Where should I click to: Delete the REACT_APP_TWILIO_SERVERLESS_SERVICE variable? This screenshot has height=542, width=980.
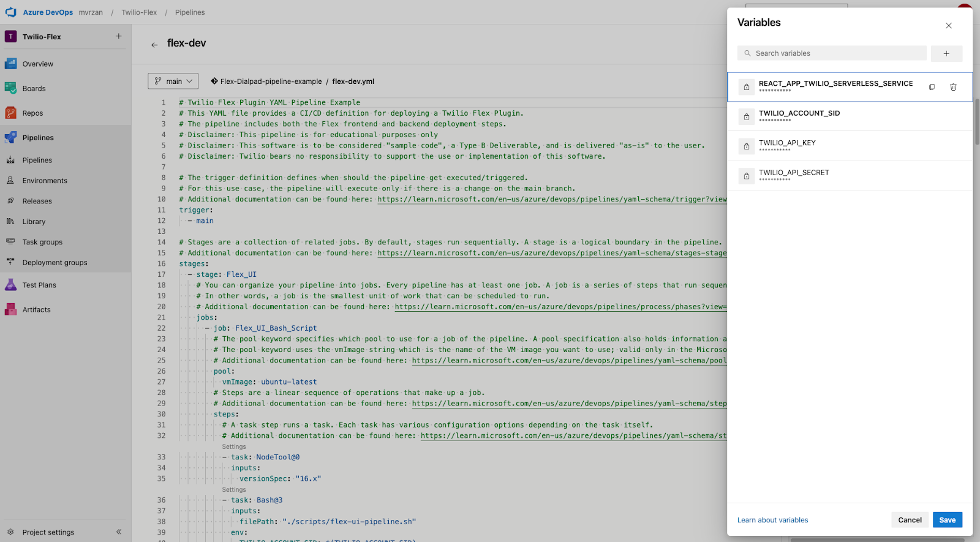pyautogui.click(x=953, y=87)
